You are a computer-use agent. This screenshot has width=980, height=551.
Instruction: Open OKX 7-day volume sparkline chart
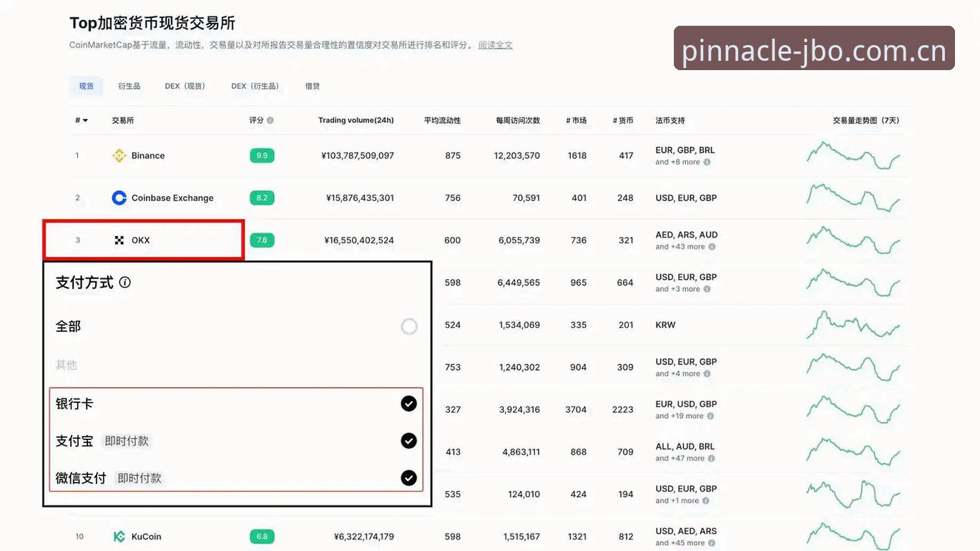pyautogui.click(x=853, y=240)
